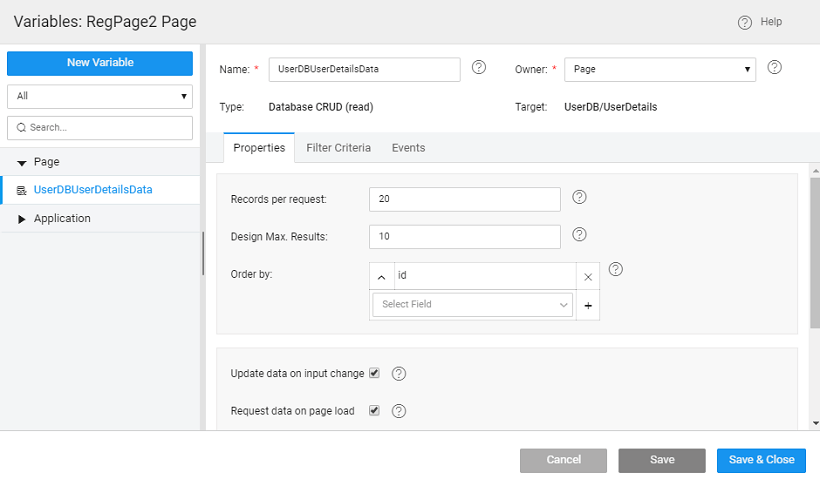The image size is (820, 486).
Task: Click help icon next to Name field
Action: tap(478, 68)
